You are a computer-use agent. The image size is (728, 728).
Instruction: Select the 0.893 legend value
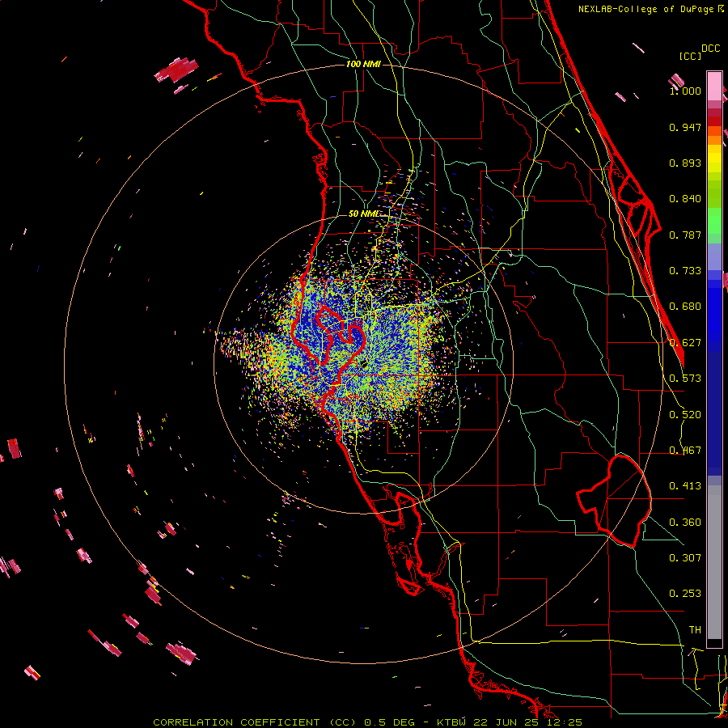(685, 163)
